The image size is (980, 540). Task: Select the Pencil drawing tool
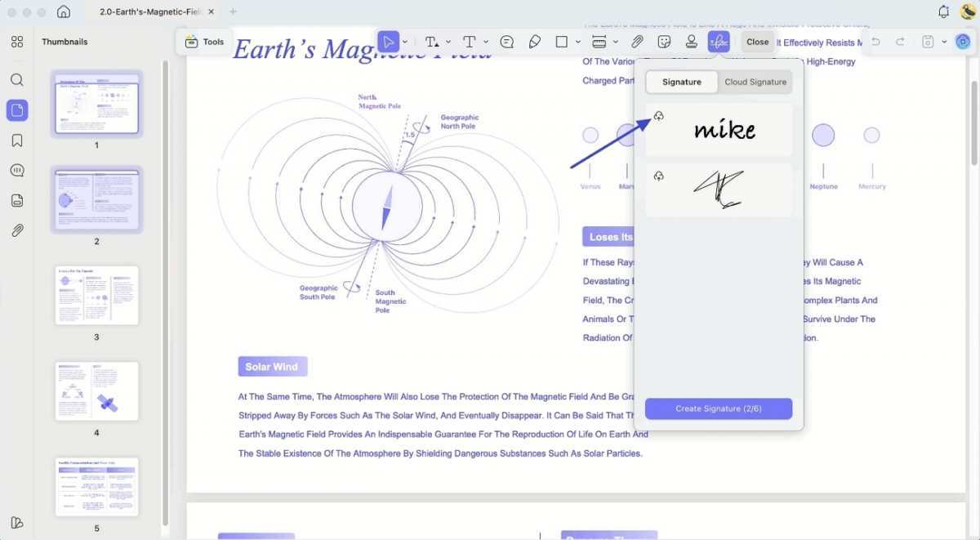534,42
